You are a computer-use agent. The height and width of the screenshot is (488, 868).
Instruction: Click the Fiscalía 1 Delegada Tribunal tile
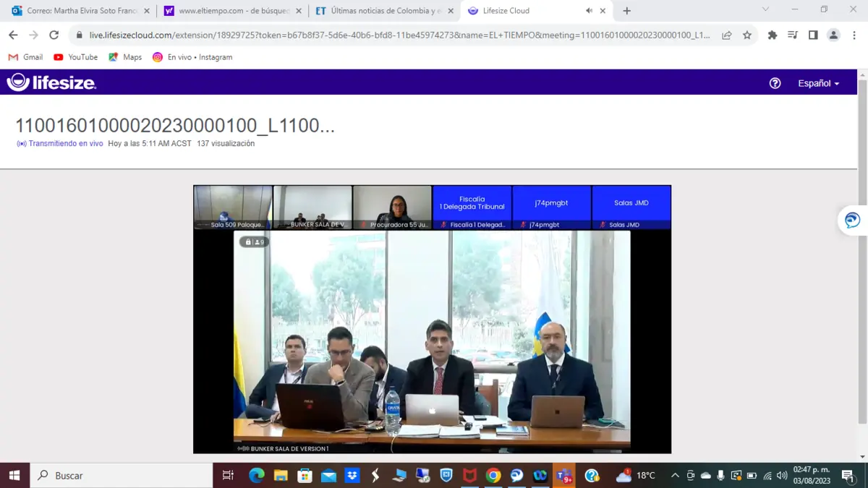(472, 207)
